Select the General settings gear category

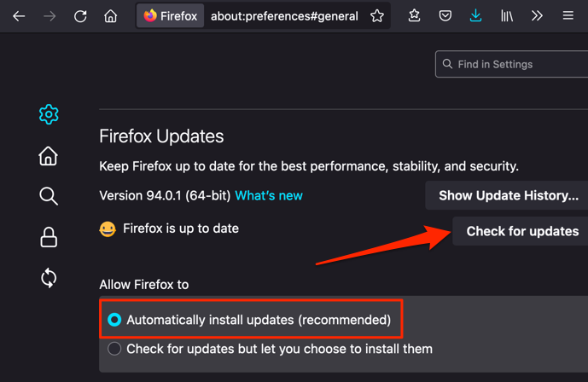(x=49, y=114)
